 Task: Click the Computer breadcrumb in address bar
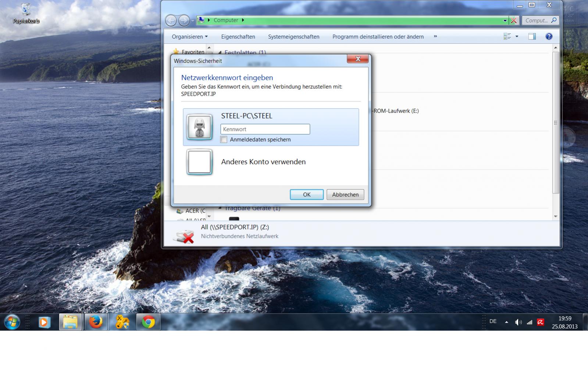pos(226,20)
